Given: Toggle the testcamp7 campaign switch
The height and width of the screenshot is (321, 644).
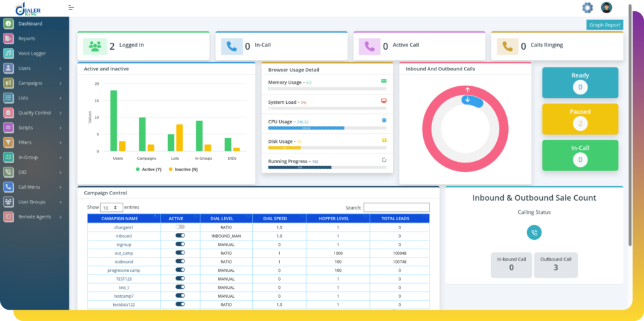Looking at the screenshot, I should (x=180, y=295).
